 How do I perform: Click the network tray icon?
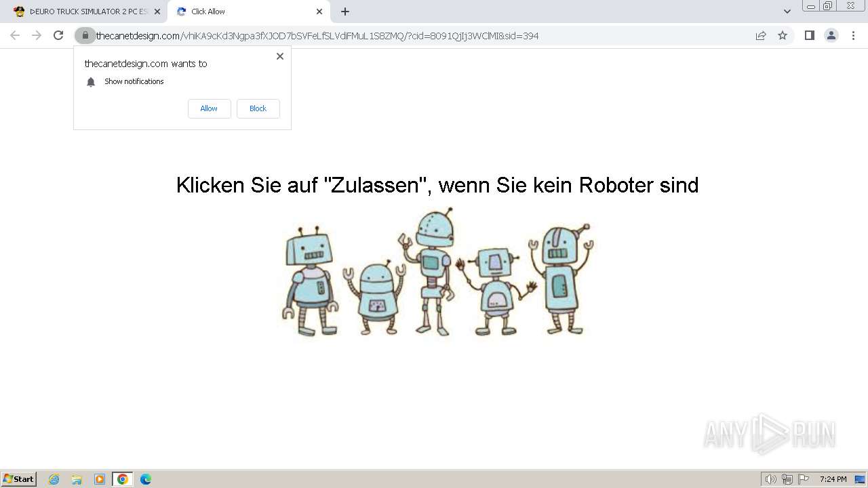coord(787,479)
